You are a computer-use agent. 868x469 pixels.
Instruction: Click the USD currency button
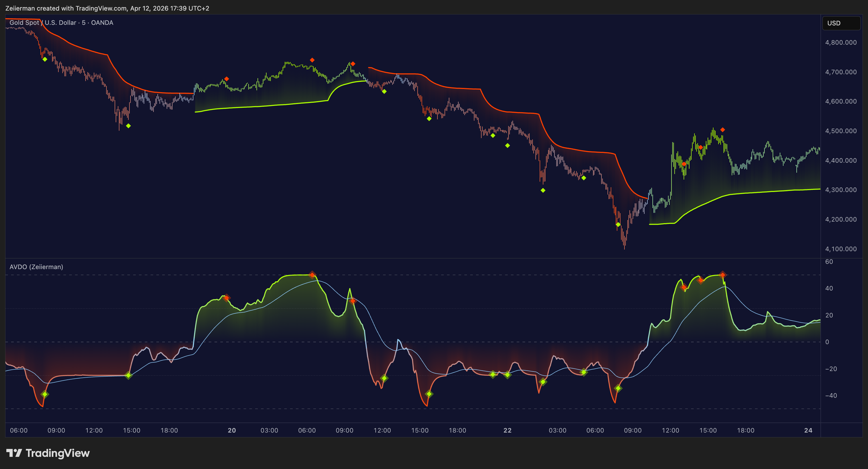(841, 23)
